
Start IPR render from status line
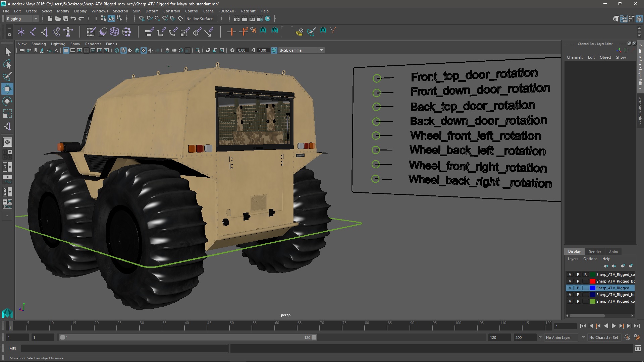[x=252, y=19]
